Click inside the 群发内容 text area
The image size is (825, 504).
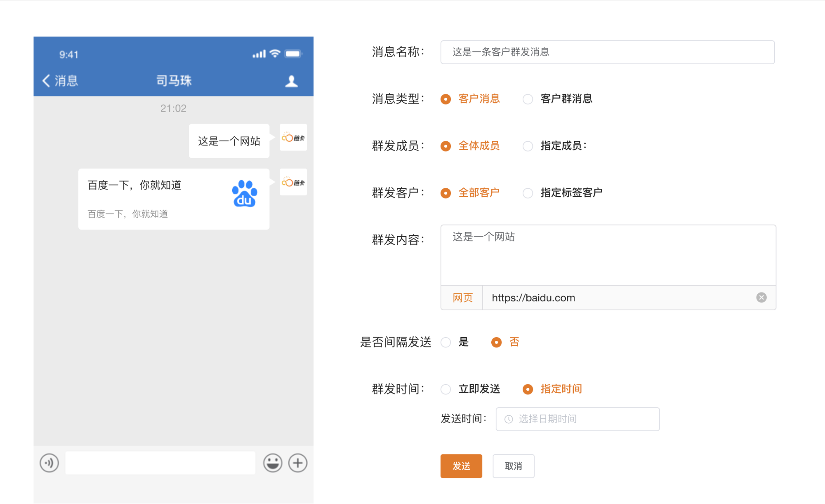pyautogui.click(x=608, y=256)
